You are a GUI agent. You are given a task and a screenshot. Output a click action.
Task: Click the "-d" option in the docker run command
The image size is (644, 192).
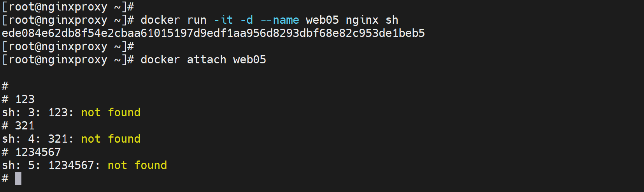pos(247,20)
